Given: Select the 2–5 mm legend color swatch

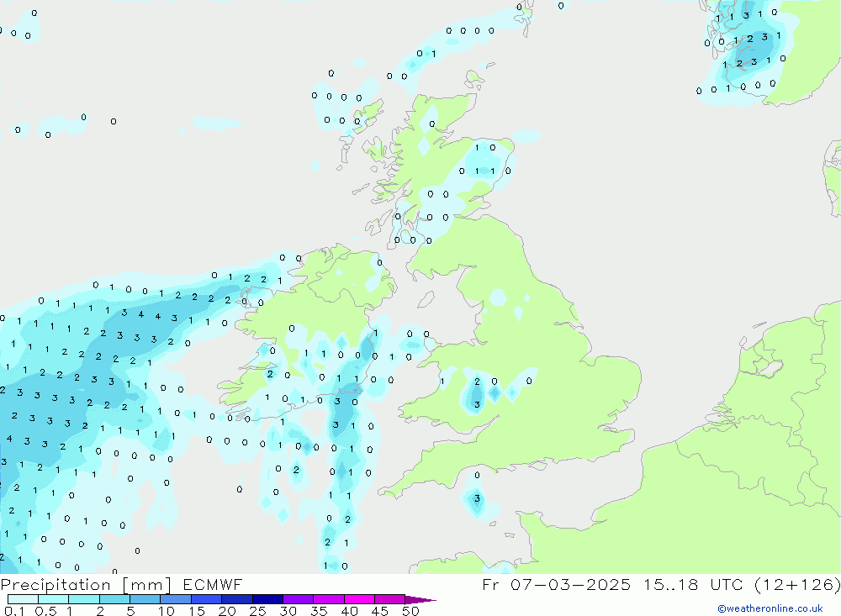Looking at the screenshot, I should [114, 599].
